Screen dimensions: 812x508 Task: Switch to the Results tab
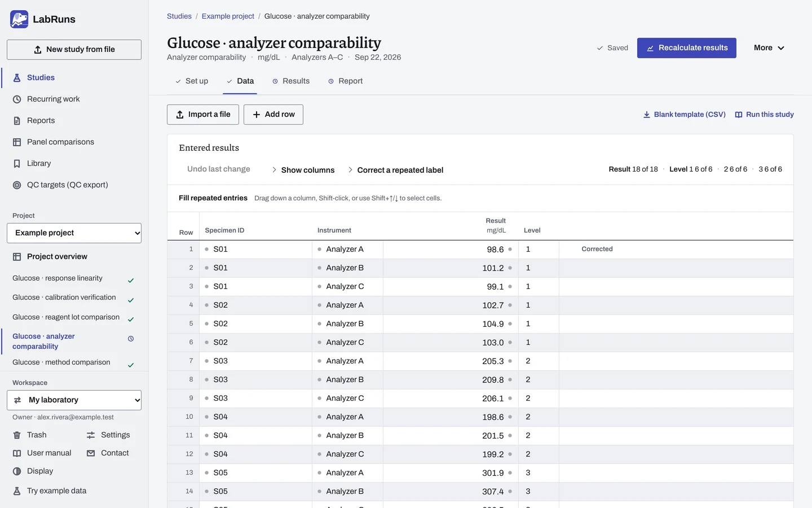[291, 81]
